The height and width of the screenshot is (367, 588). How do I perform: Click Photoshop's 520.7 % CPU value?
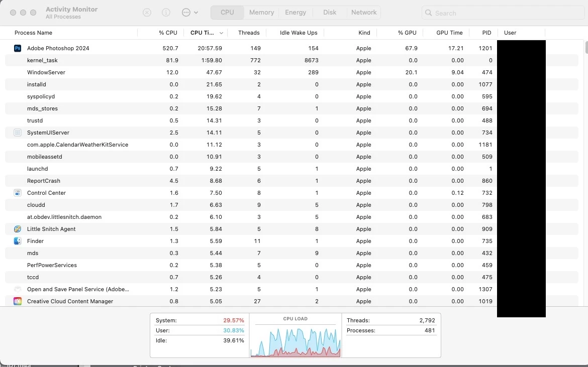click(x=170, y=48)
